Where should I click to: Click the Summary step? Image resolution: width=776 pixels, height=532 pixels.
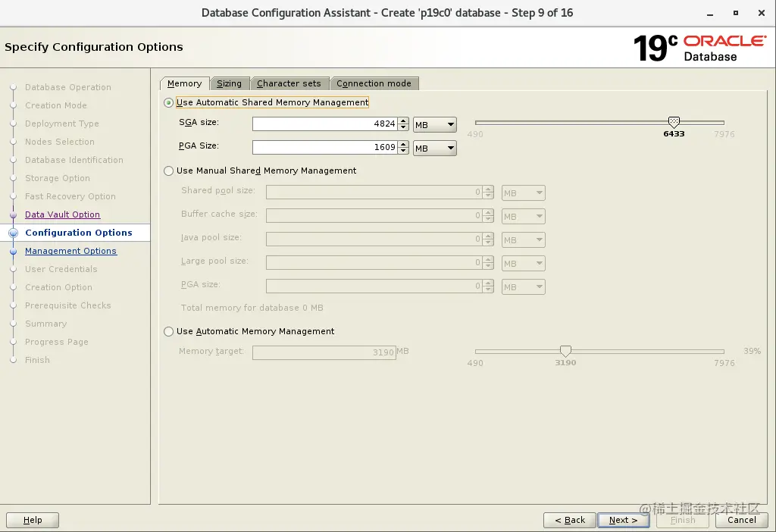[45, 324]
